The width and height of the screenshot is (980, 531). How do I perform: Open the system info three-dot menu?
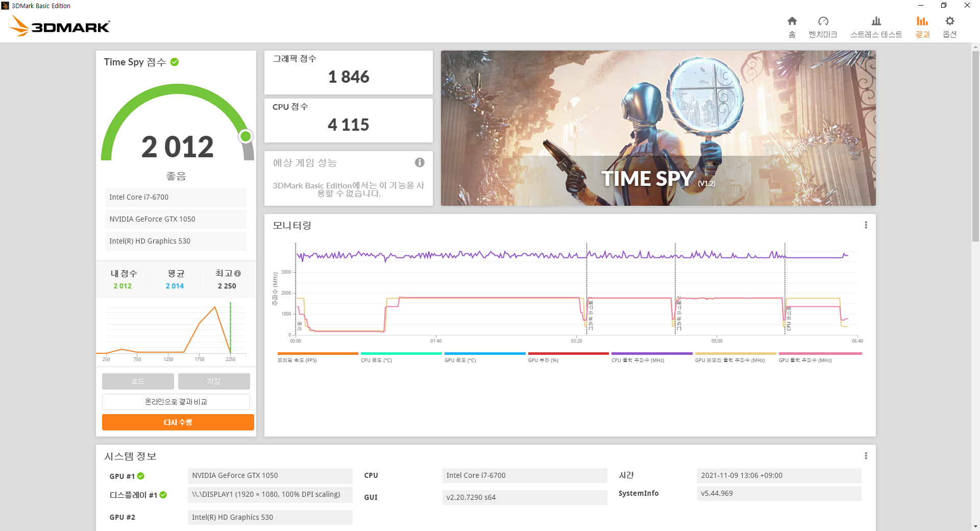(x=866, y=456)
